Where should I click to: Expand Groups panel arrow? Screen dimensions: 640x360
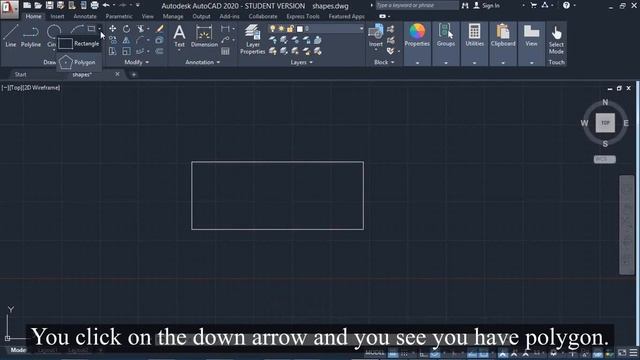coord(446,63)
